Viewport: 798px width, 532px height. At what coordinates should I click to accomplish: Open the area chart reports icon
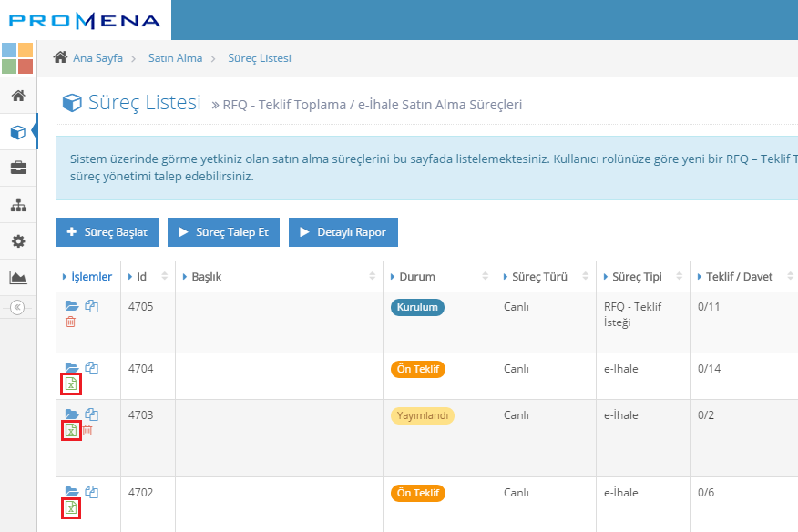[x=18, y=278]
